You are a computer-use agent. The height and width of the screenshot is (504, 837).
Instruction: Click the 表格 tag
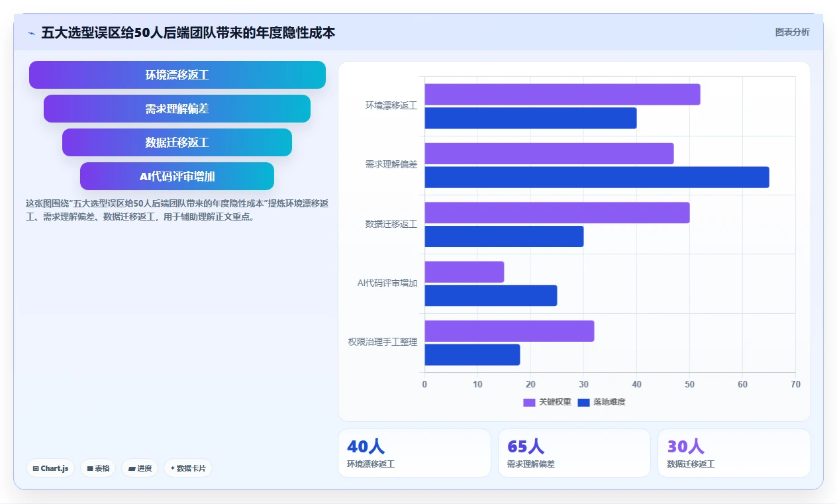point(98,468)
